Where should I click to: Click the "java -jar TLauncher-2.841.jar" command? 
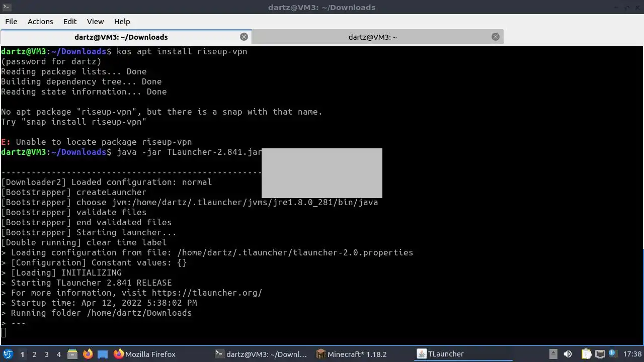(189, 152)
